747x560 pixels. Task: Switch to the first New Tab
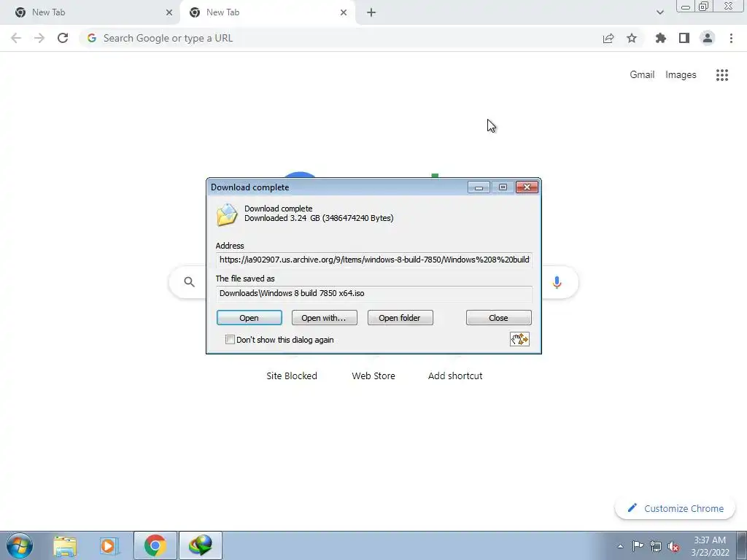[x=90, y=12]
